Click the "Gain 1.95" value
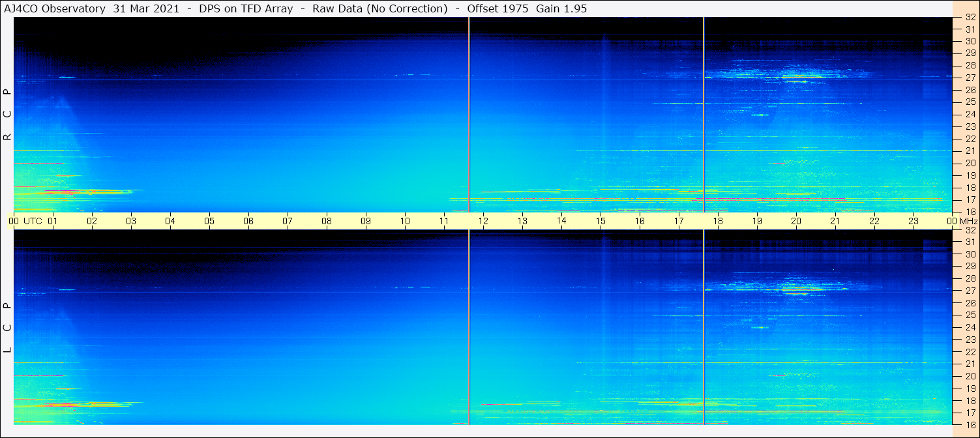 561,8
